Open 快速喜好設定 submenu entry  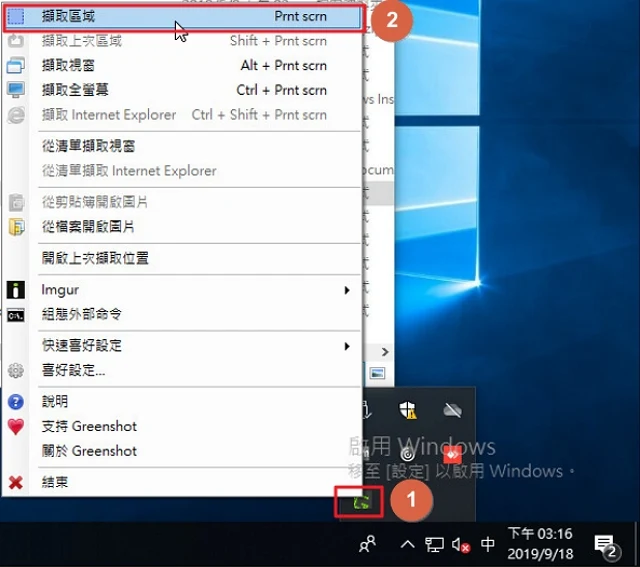(x=182, y=346)
